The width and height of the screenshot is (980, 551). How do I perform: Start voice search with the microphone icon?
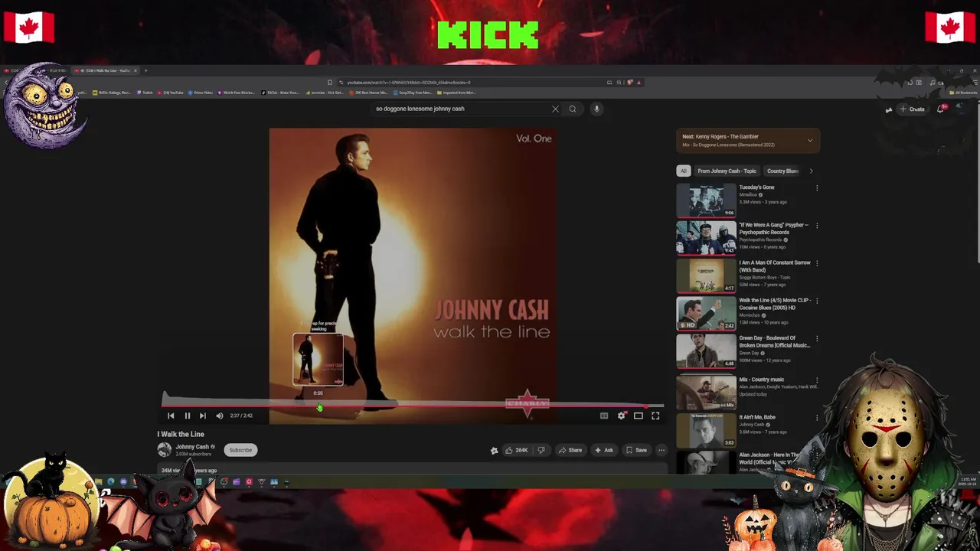point(596,109)
